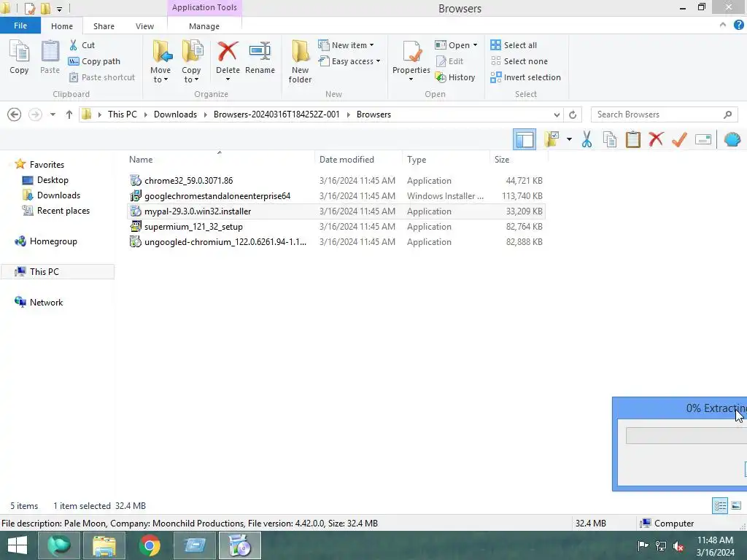
Task: Click the Copy pages toolbar icon
Action: [x=610, y=139]
